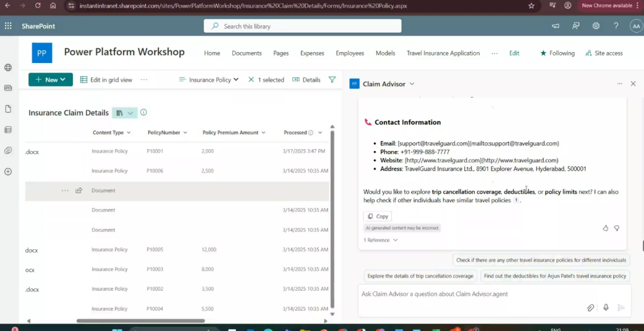Click 'Explore the details of trip cancellation coverage' suggestion
The image size is (644, 331).
pos(421,276)
